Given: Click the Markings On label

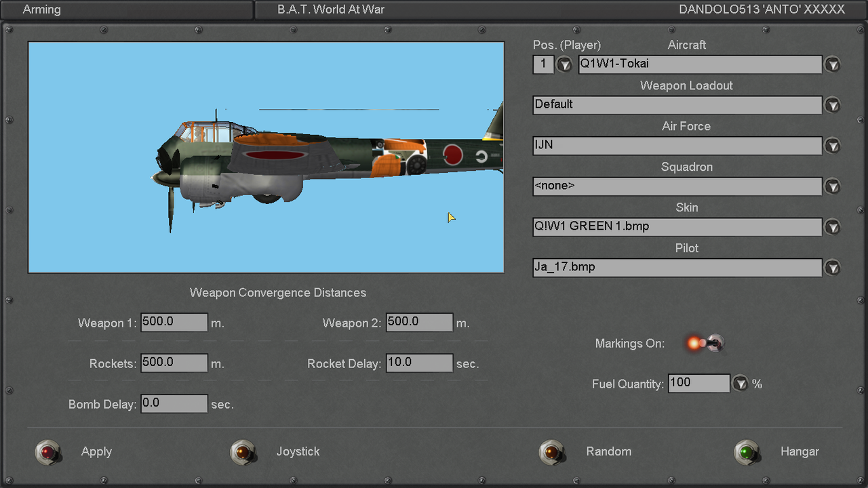Looking at the screenshot, I should pos(630,344).
